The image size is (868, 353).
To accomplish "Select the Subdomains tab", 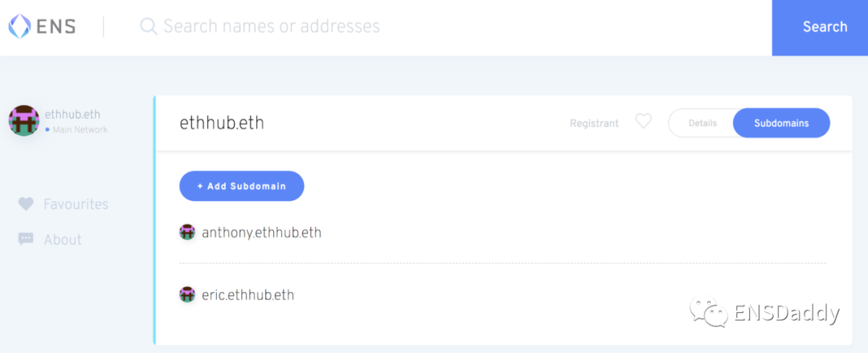I will coord(781,123).
